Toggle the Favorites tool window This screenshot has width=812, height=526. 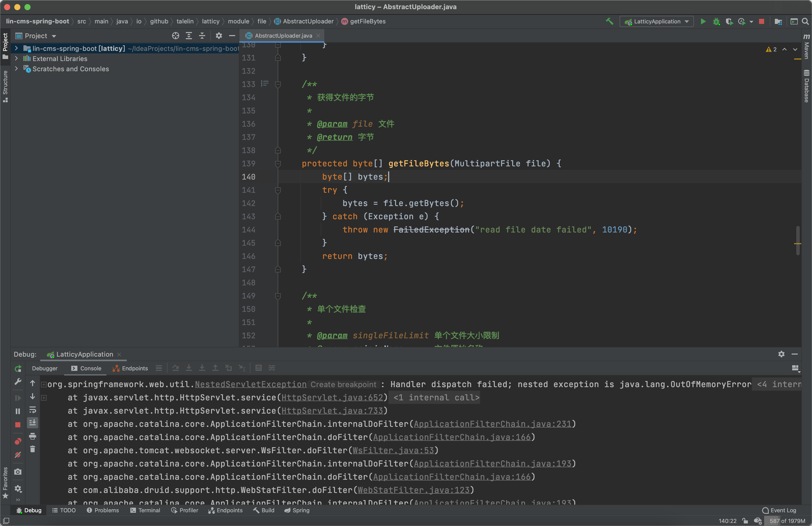(5, 483)
